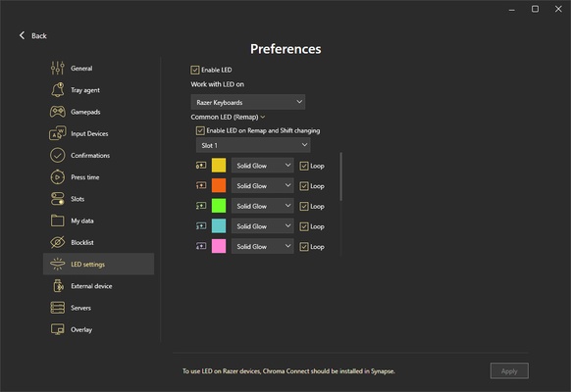The width and height of the screenshot is (571, 392).
Task: Click the Press time clock icon
Action: tap(58, 177)
